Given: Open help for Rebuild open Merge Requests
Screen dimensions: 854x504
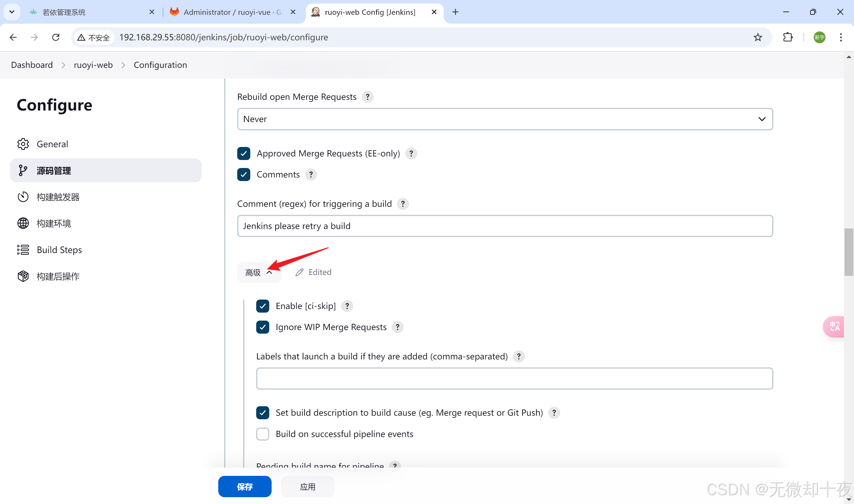Looking at the screenshot, I should (367, 97).
